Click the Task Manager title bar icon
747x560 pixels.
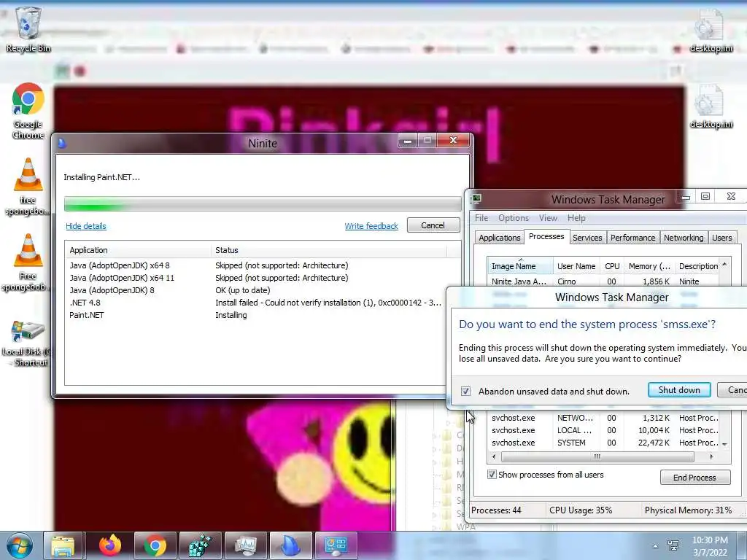tap(476, 198)
